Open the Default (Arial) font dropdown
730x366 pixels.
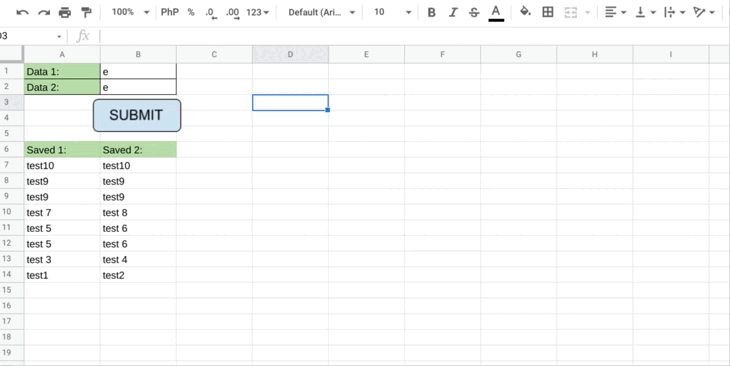pos(321,12)
